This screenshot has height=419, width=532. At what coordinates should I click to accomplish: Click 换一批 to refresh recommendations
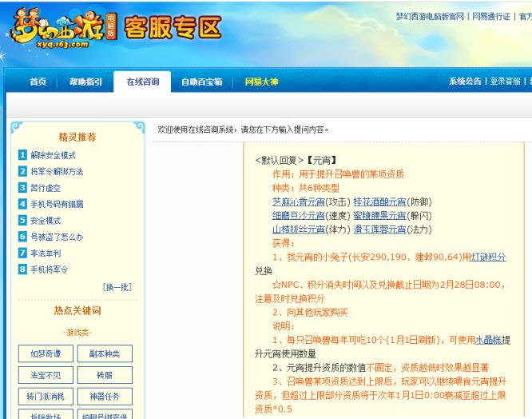(x=117, y=287)
